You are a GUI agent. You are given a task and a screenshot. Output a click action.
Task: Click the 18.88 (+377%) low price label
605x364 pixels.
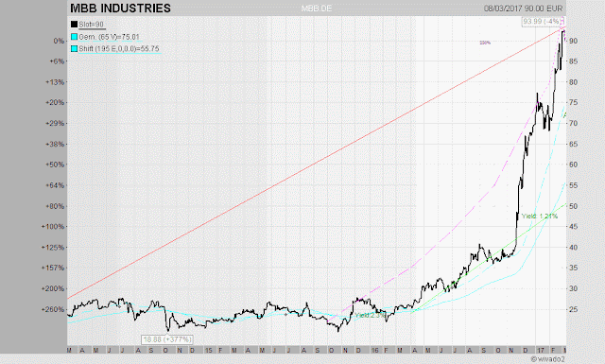167,339
